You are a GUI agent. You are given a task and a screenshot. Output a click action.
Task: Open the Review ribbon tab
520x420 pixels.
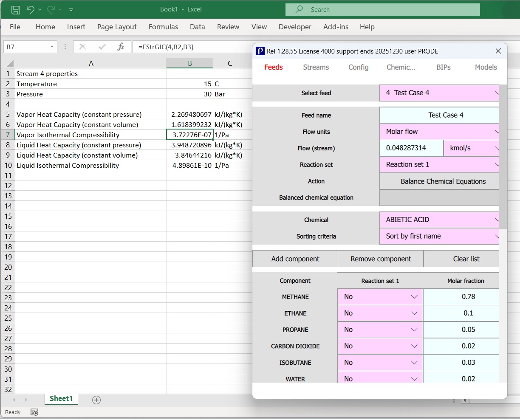point(228,27)
